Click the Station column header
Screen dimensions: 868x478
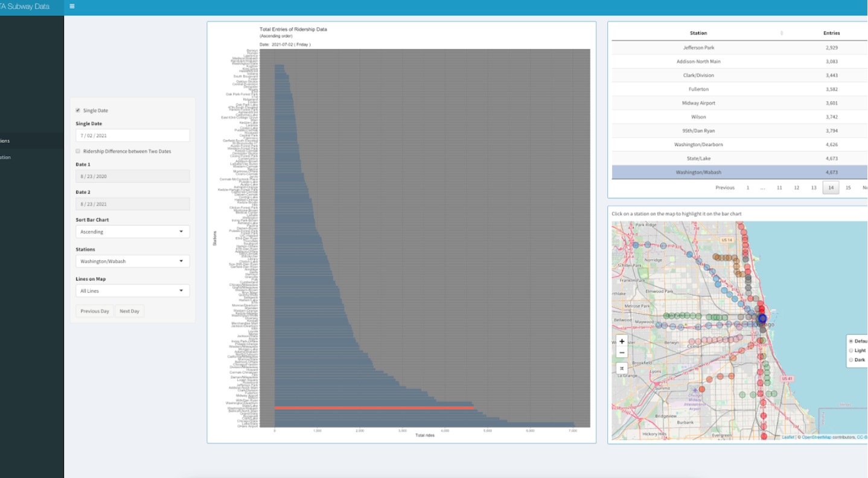pos(698,33)
